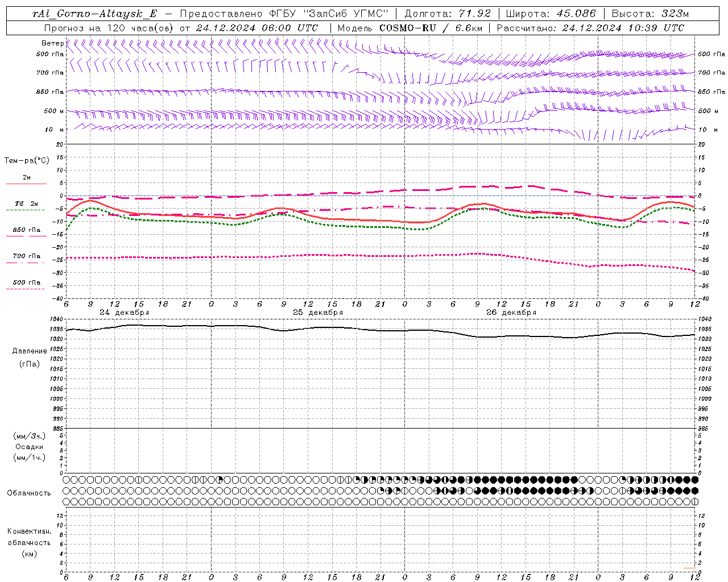Click the station title rAl_Gorno-Altaysk_E
The image size is (728, 582).
coord(94,14)
